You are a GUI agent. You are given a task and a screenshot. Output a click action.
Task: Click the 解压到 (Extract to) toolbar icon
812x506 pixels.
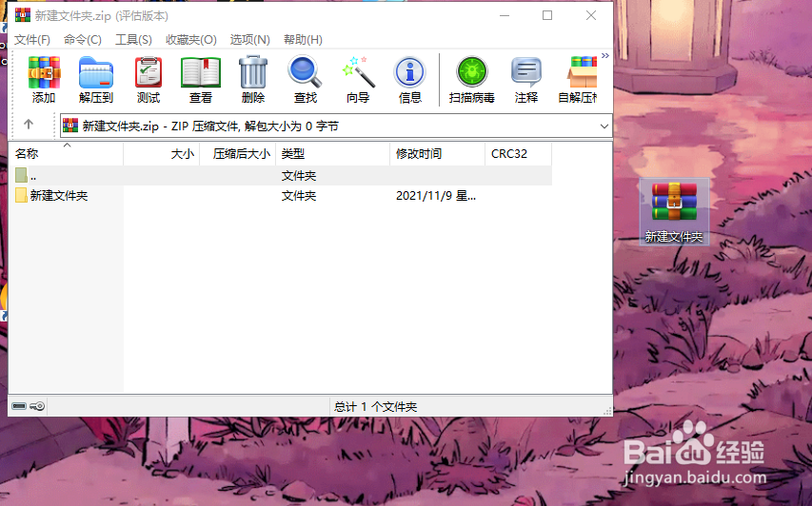(x=96, y=80)
